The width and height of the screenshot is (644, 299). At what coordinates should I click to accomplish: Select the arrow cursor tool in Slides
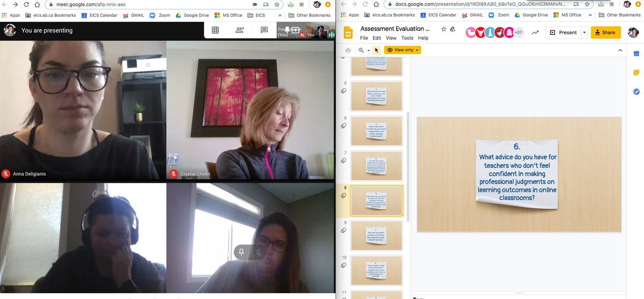(377, 50)
